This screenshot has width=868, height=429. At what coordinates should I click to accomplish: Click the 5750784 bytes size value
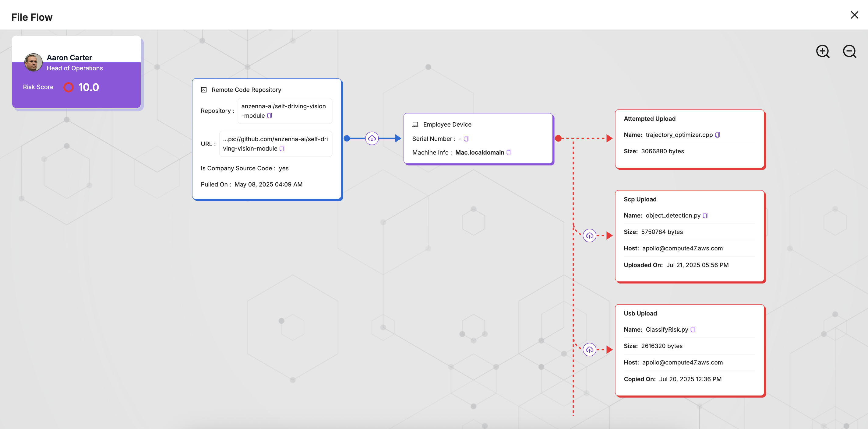pos(662,232)
